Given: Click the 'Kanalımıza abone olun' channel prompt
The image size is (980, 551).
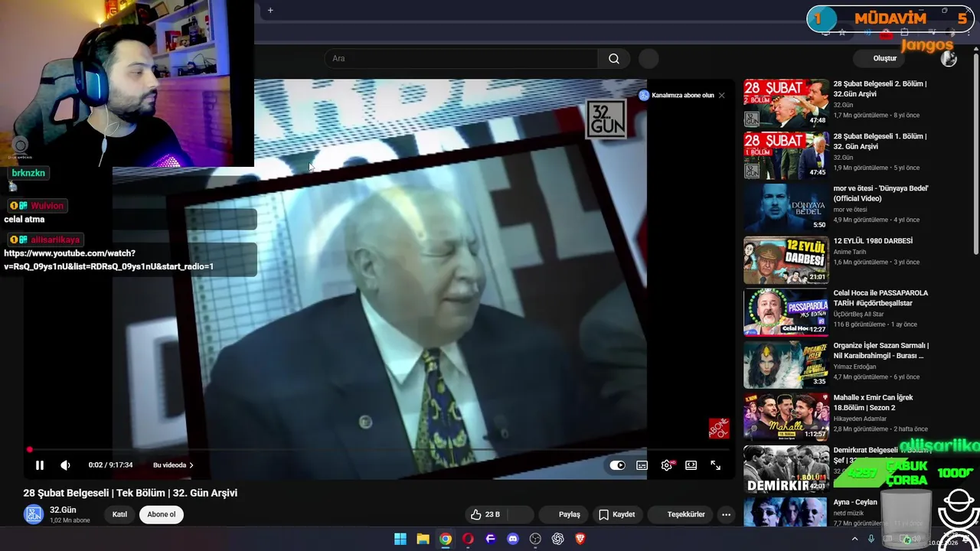Looking at the screenshot, I should [677, 96].
